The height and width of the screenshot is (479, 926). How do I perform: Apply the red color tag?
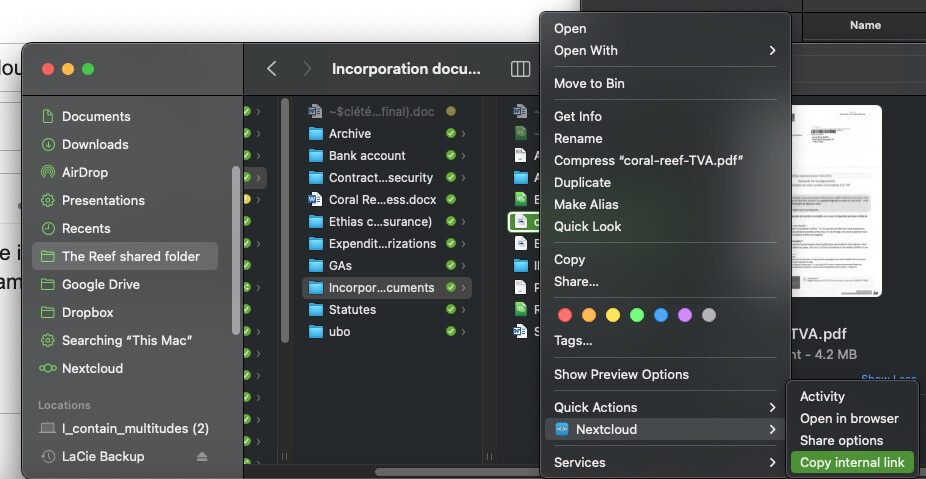565,315
